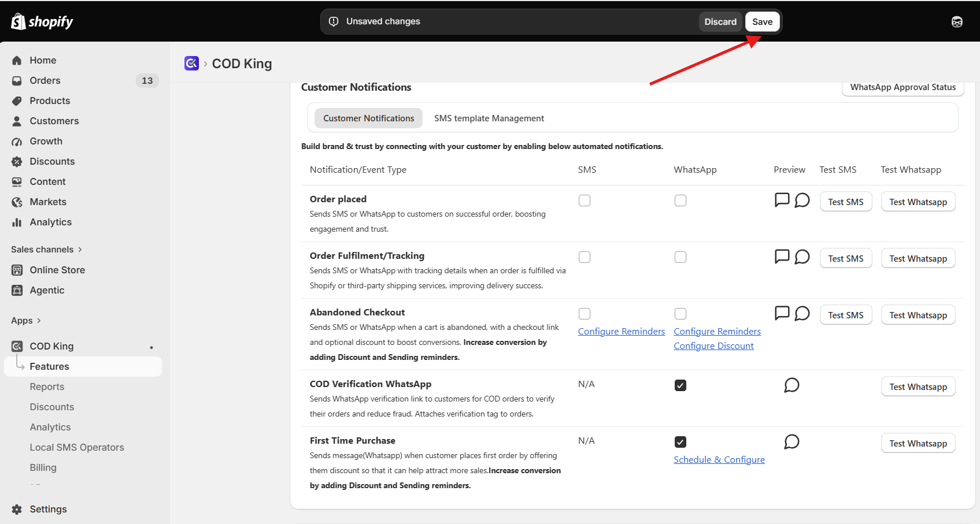
Task: Click the Discounts badge icon
Action: coord(17,161)
